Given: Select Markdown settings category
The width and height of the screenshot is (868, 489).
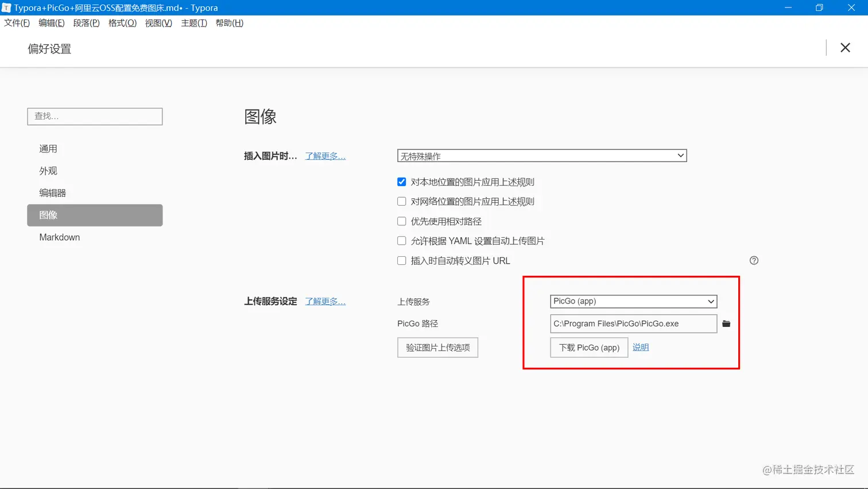Looking at the screenshot, I should [x=95, y=237].
